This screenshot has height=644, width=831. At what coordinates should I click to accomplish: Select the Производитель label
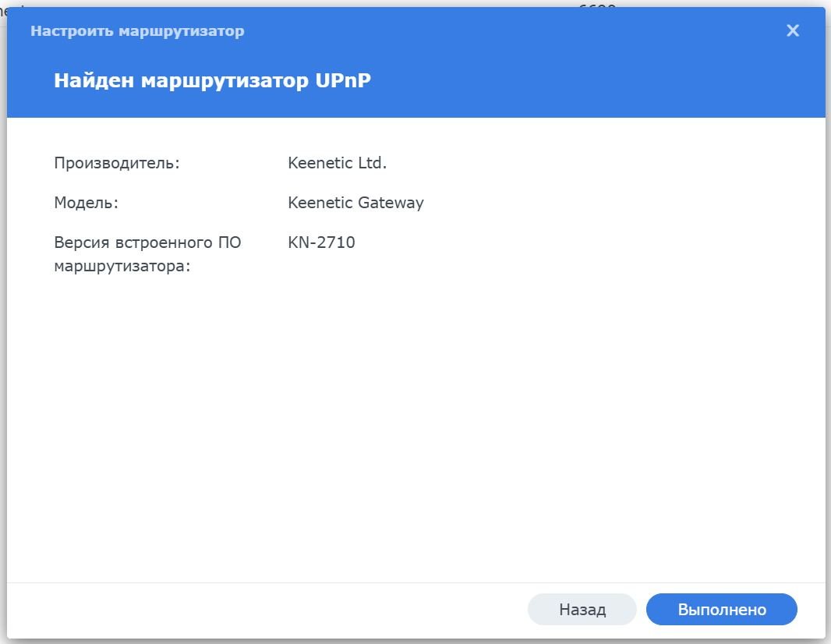117,164
